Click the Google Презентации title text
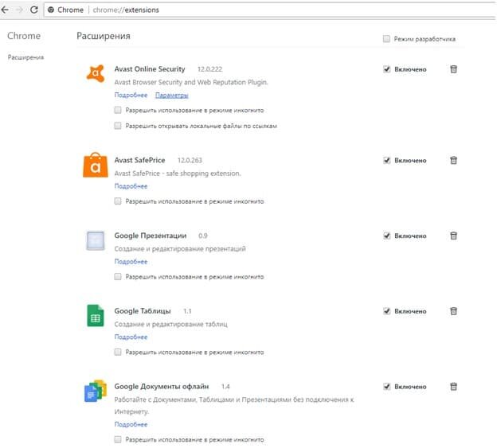 pos(151,236)
